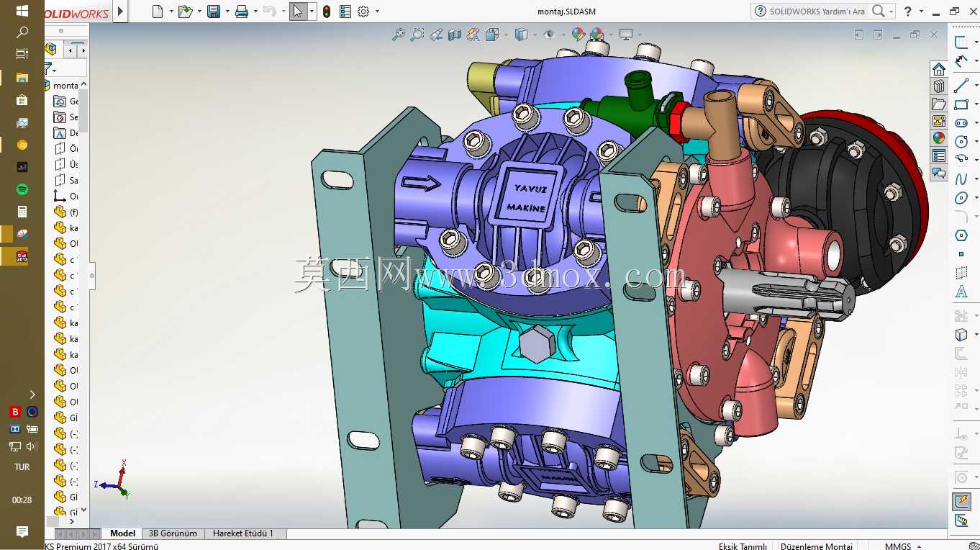Image resolution: width=980 pixels, height=550 pixels.
Task: Click the Print icon
Action: click(242, 12)
